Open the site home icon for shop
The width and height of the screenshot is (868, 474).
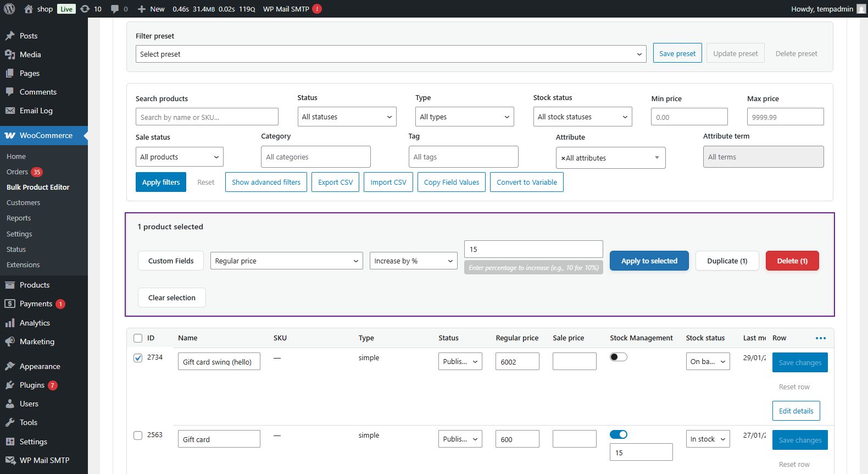click(29, 9)
